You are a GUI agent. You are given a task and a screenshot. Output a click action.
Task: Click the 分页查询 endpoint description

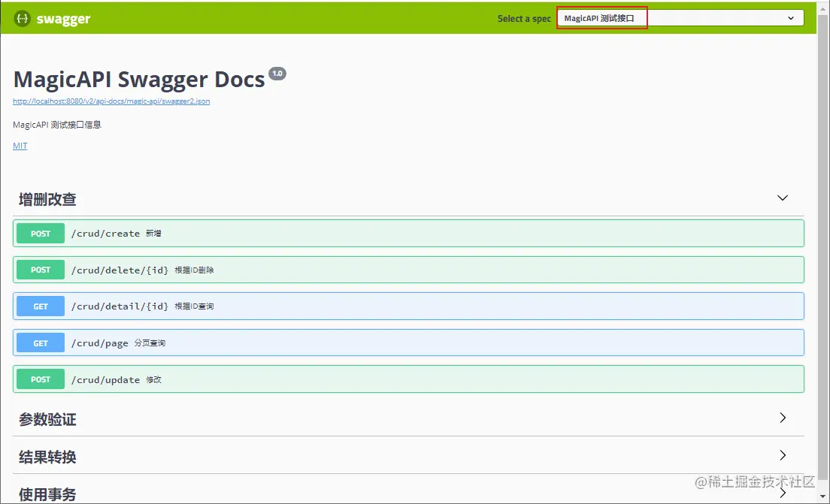pos(150,343)
